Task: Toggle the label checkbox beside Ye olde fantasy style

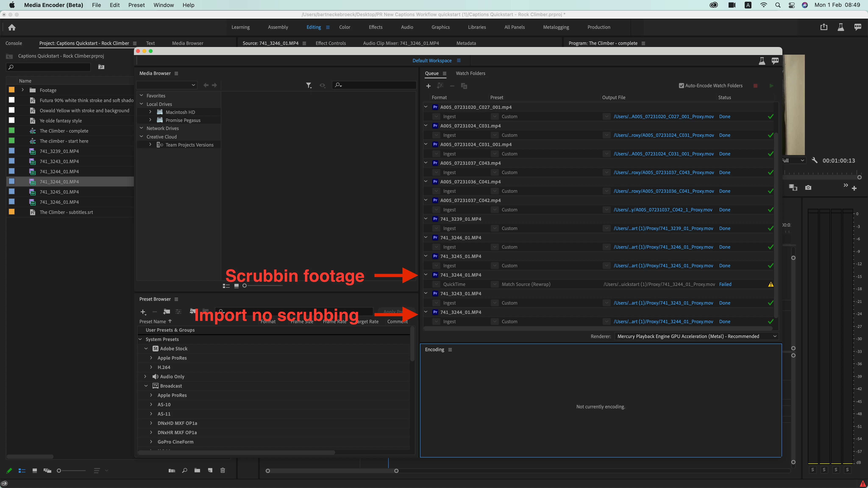Action: pyautogui.click(x=12, y=120)
